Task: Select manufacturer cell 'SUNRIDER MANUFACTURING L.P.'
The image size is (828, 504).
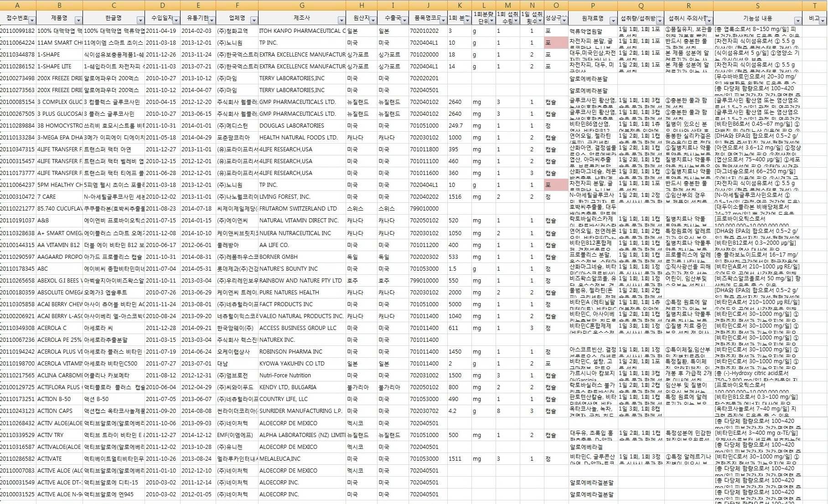Action: (x=302, y=411)
